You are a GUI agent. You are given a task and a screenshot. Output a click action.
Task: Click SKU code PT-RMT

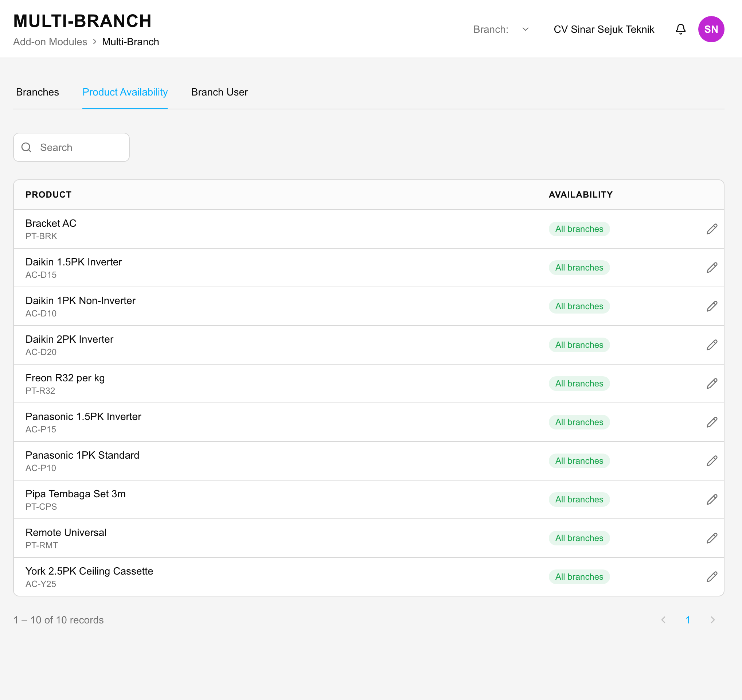tap(42, 545)
